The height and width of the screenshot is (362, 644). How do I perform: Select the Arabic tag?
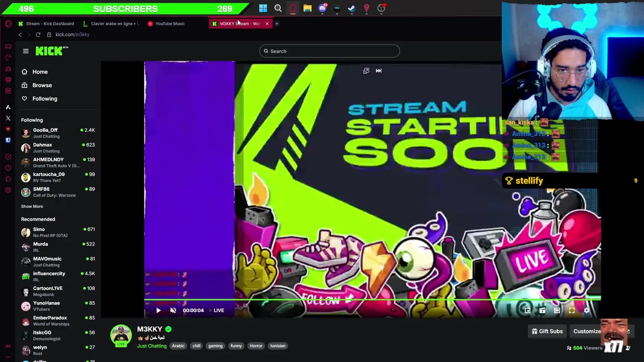[178, 346]
